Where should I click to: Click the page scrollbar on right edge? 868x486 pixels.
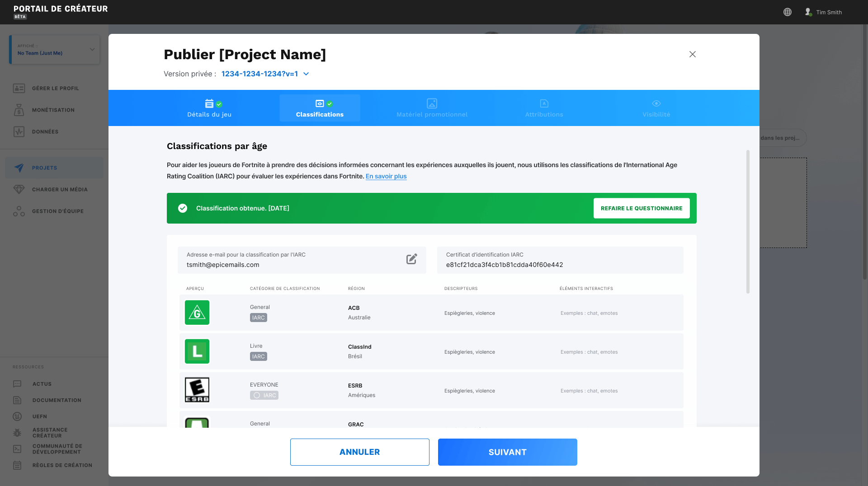865,151
